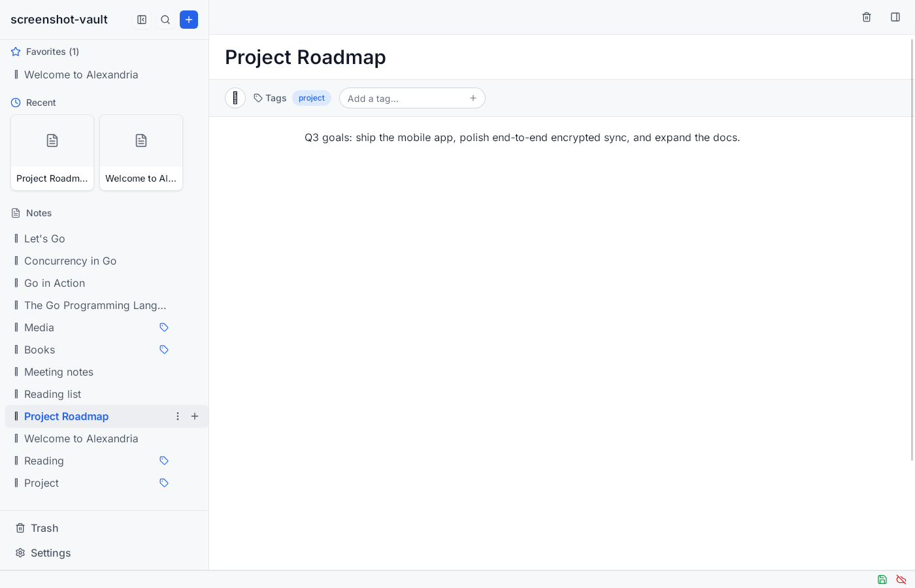Select the Media note

tap(39, 327)
